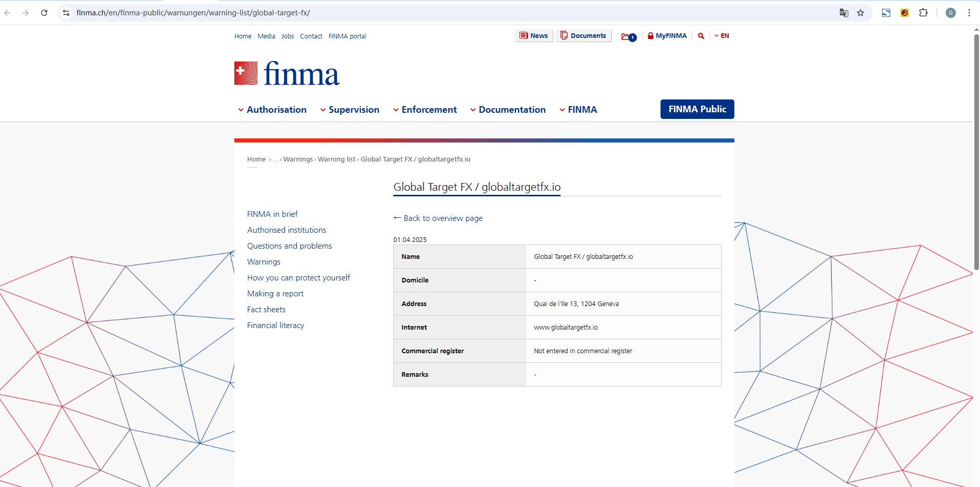Click the FINMA Public button
This screenshot has width=980, height=487.
coord(697,109)
